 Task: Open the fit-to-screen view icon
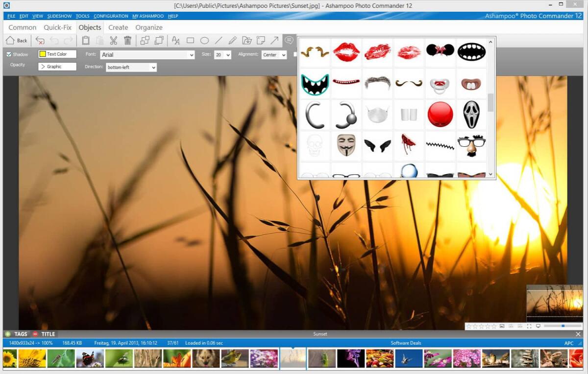pyautogui.click(x=529, y=326)
